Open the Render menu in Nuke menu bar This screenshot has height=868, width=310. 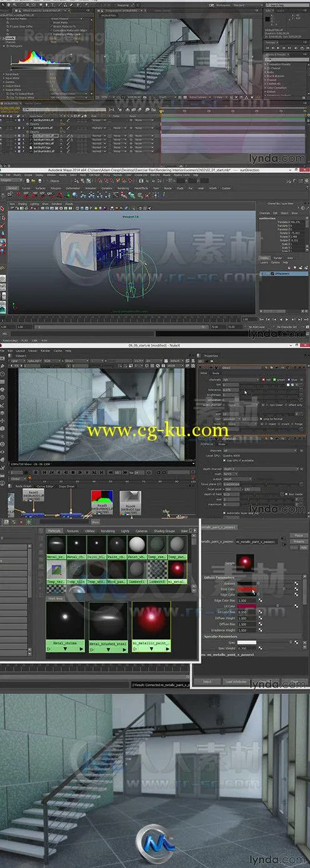pos(44,351)
